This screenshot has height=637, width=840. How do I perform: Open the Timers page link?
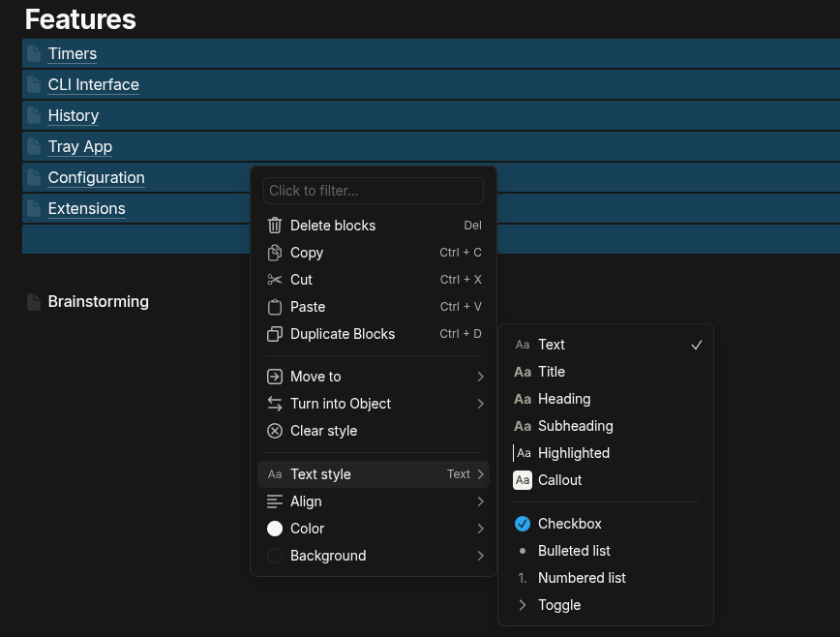[x=73, y=53]
